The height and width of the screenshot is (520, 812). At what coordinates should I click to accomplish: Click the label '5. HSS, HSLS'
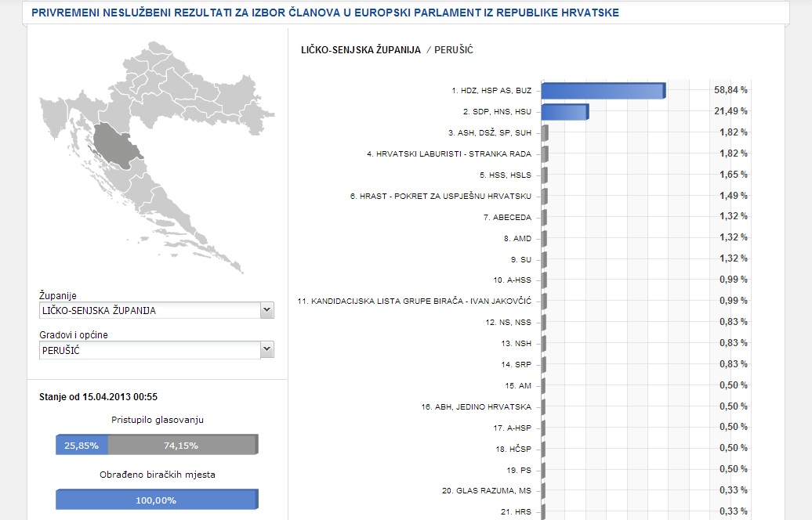[x=506, y=175]
